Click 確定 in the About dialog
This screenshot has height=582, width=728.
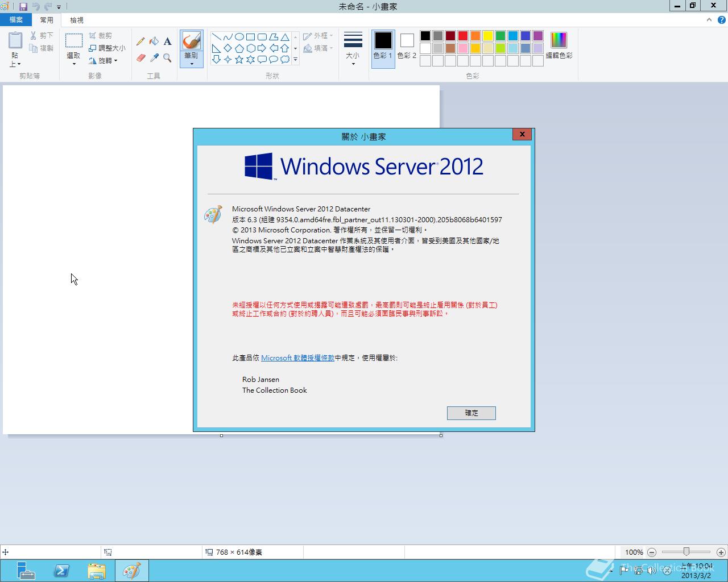pyautogui.click(x=471, y=413)
